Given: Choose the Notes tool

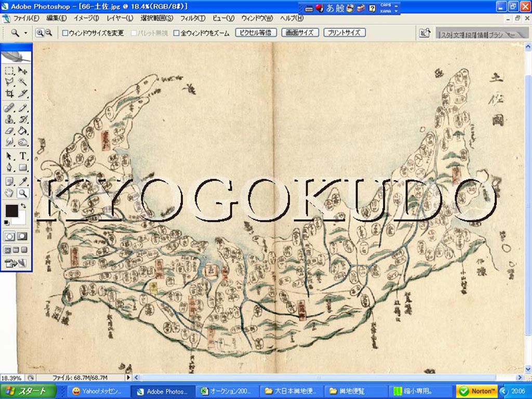Looking at the screenshot, I should pyautogui.click(x=9, y=181).
